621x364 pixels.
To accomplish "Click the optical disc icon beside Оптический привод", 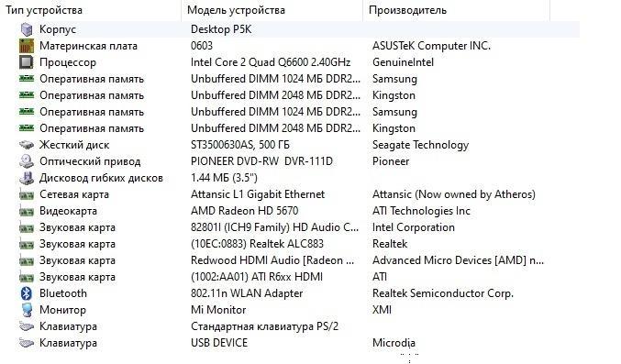I will (x=27, y=161).
